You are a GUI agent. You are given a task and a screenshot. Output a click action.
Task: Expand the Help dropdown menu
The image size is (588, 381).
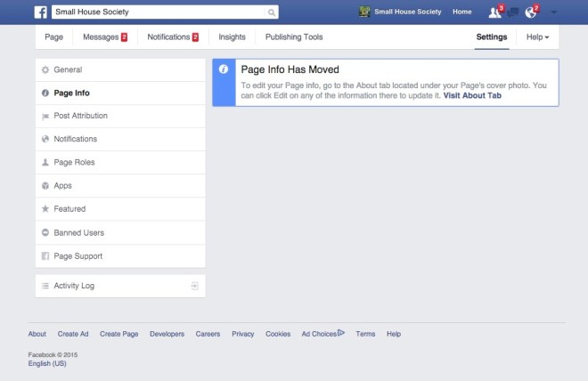[x=537, y=37]
